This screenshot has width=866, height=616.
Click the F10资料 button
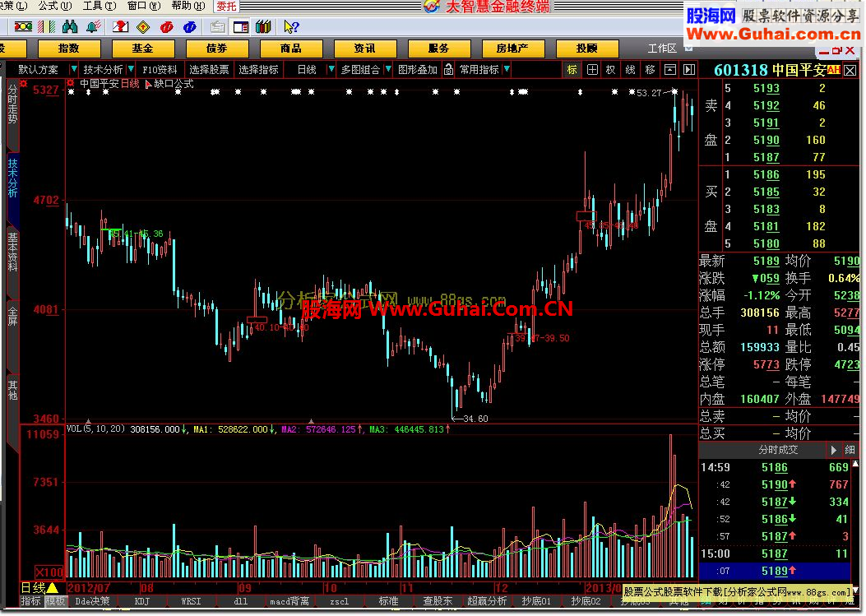tap(160, 70)
